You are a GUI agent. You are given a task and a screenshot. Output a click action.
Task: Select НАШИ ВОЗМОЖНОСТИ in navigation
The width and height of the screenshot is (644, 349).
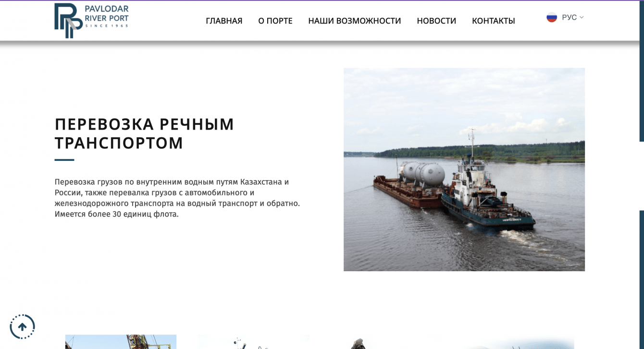355,21
